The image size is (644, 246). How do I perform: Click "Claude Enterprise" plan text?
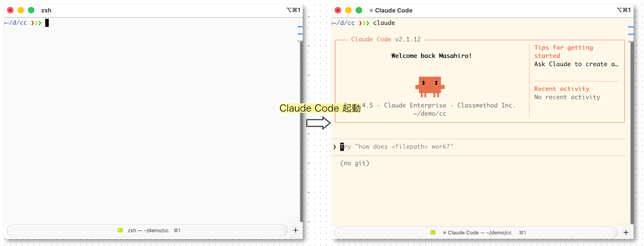[415, 105]
